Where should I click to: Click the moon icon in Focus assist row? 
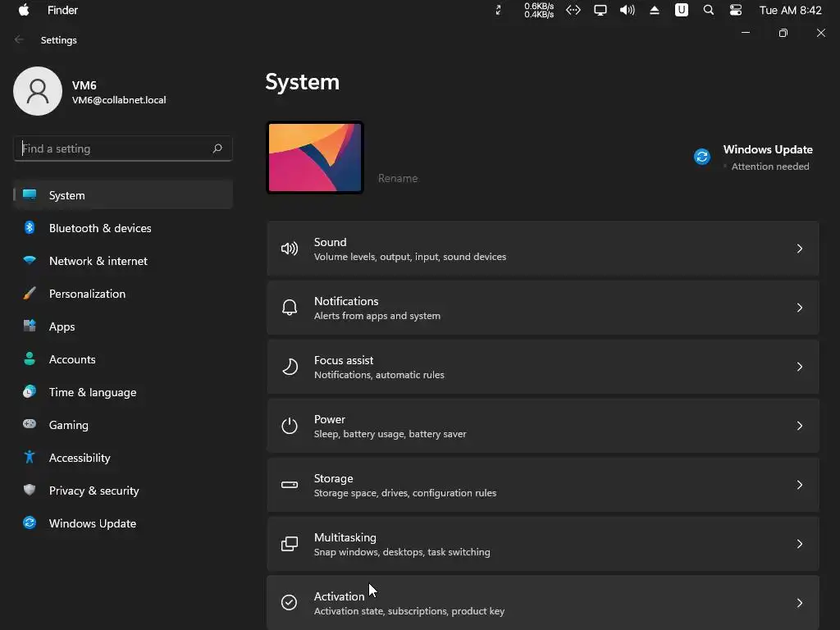click(x=290, y=367)
